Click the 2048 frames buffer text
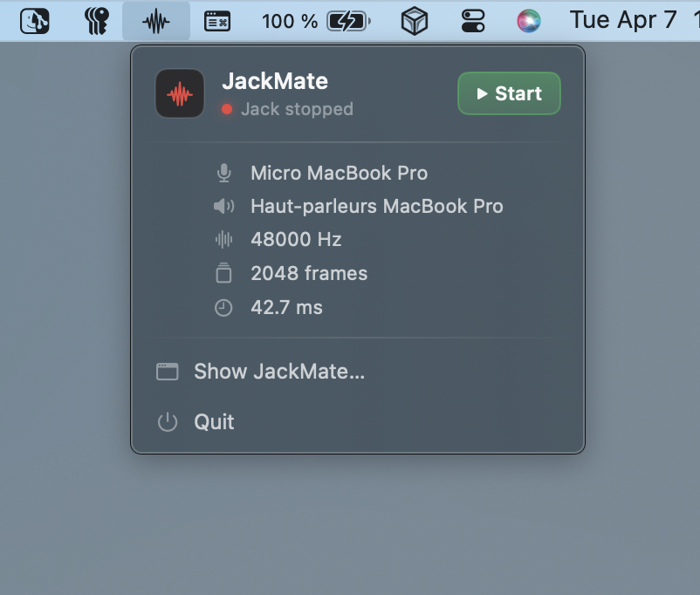 309,273
